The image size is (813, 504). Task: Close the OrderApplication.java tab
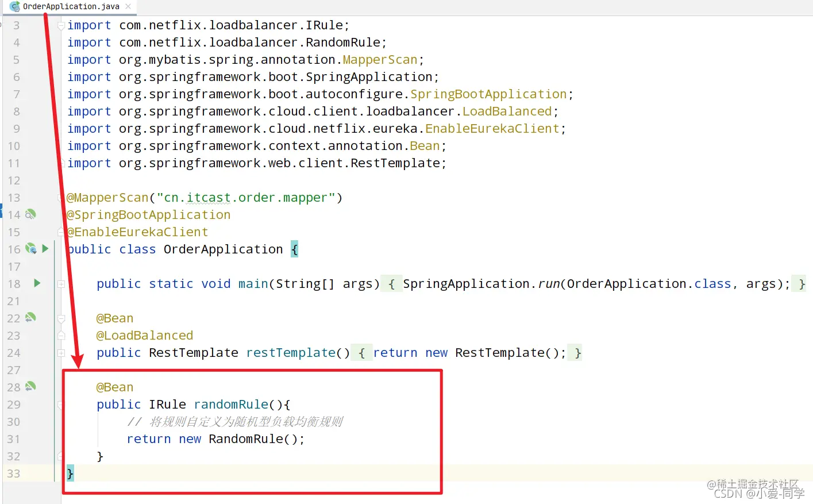click(128, 7)
